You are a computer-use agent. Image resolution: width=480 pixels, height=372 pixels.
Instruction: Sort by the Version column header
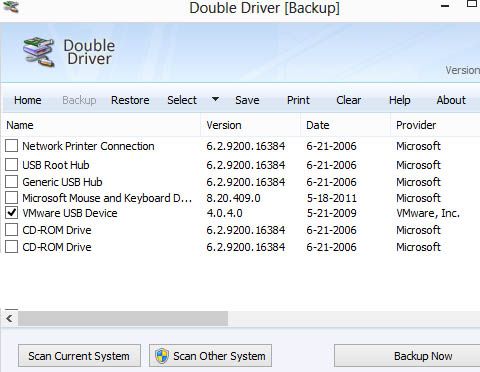(x=251, y=125)
